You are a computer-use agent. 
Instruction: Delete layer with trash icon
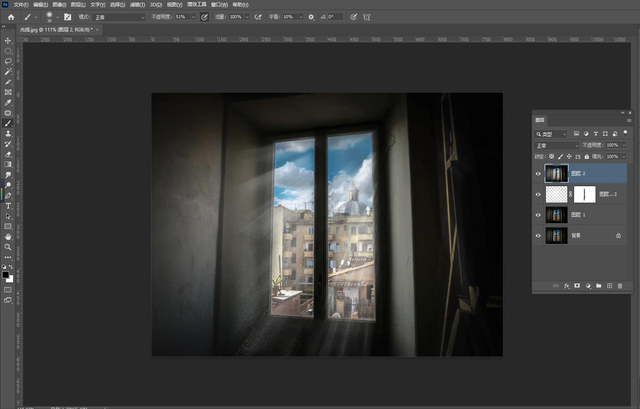pyautogui.click(x=620, y=286)
